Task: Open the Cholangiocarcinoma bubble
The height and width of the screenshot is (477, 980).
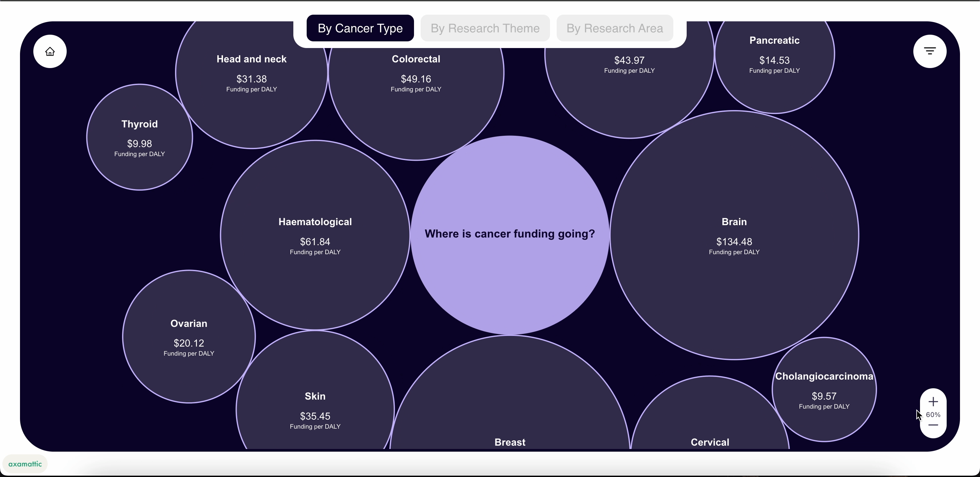Action: [824, 390]
